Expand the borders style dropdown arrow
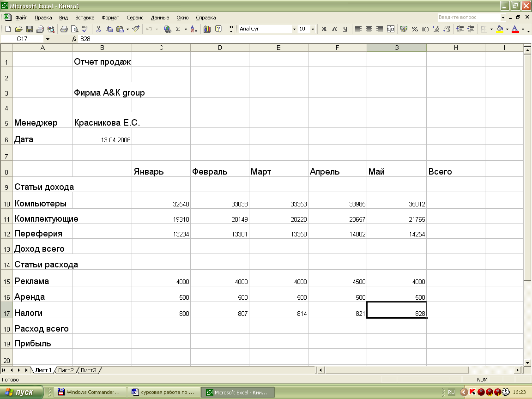The width and height of the screenshot is (532, 399). click(x=491, y=29)
